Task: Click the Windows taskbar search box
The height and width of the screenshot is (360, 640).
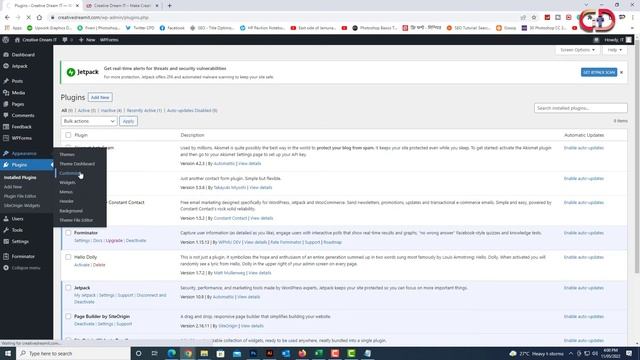Action: (x=73, y=353)
